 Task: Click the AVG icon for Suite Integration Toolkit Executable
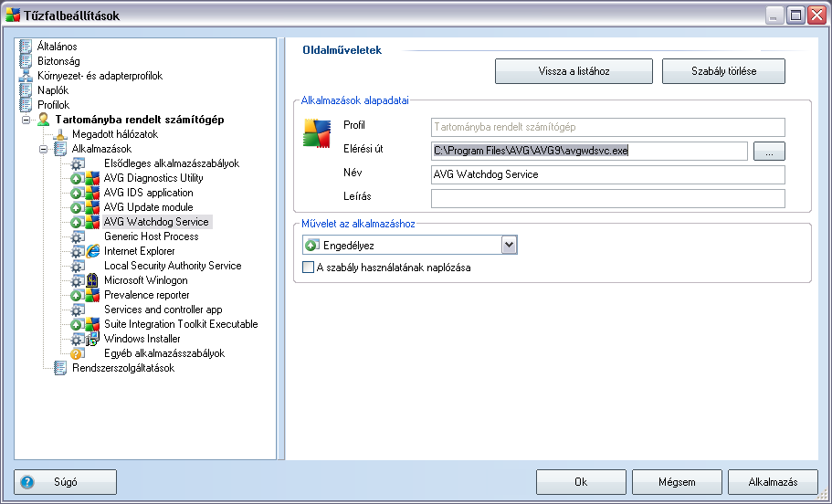coord(92,324)
